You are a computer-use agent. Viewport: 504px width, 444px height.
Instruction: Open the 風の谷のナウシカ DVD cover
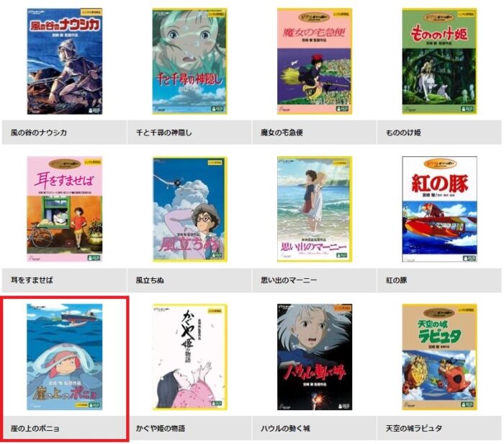coord(65,61)
